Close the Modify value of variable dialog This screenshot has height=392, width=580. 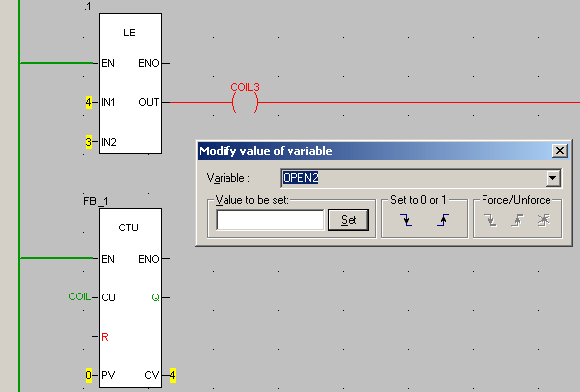point(560,151)
